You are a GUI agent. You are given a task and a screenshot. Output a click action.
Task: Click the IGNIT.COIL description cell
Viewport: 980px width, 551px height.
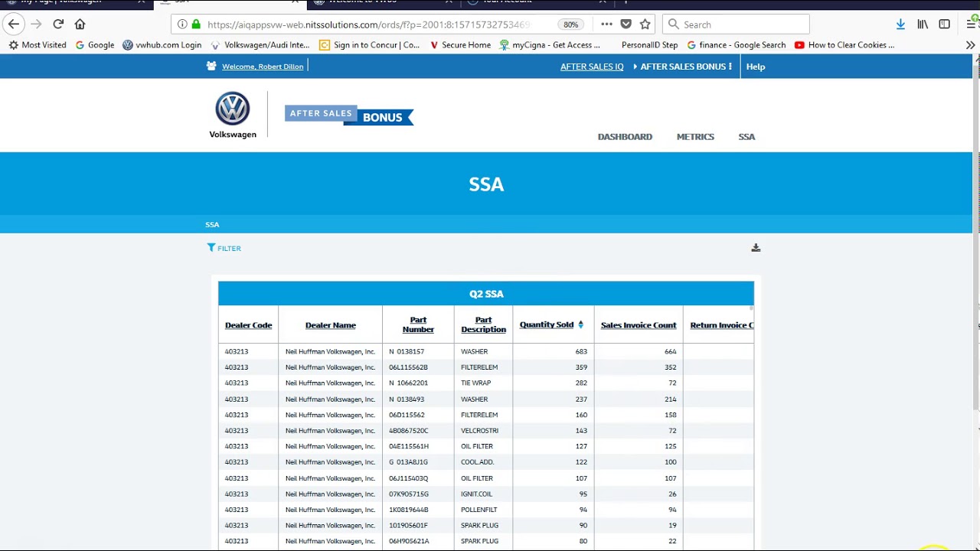tap(476, 494)
